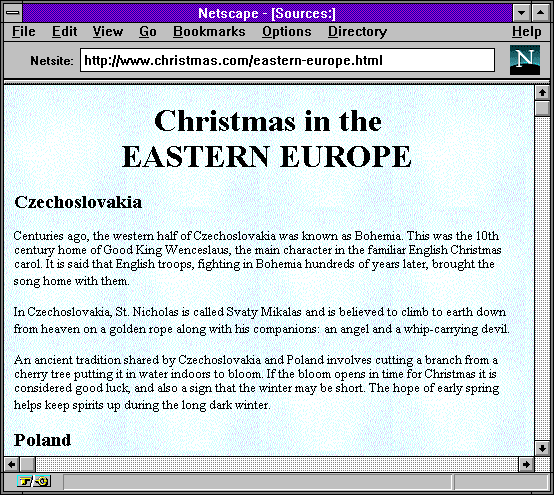Click the vertical scrollbar down arrow

point(542,448)
